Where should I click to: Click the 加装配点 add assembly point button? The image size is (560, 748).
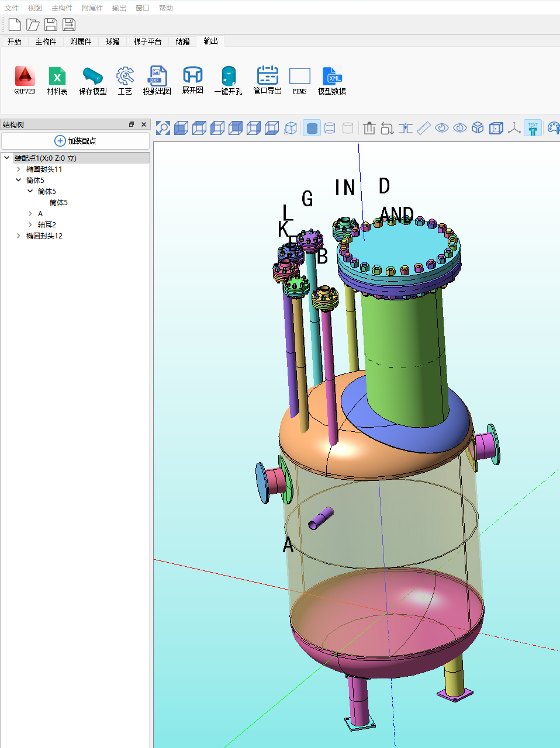click(75, 141)
